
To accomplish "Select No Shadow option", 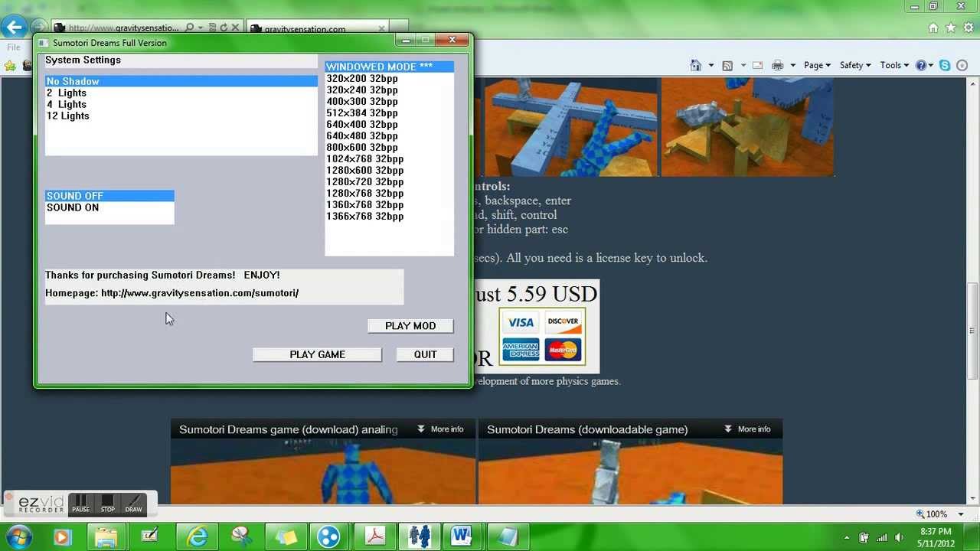I will (181, 81).
